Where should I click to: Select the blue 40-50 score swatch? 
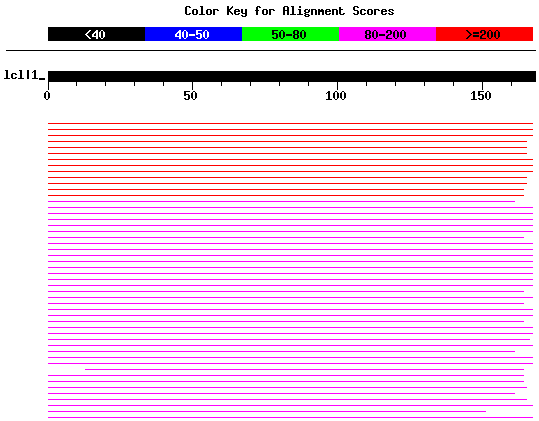pos(193,34)
